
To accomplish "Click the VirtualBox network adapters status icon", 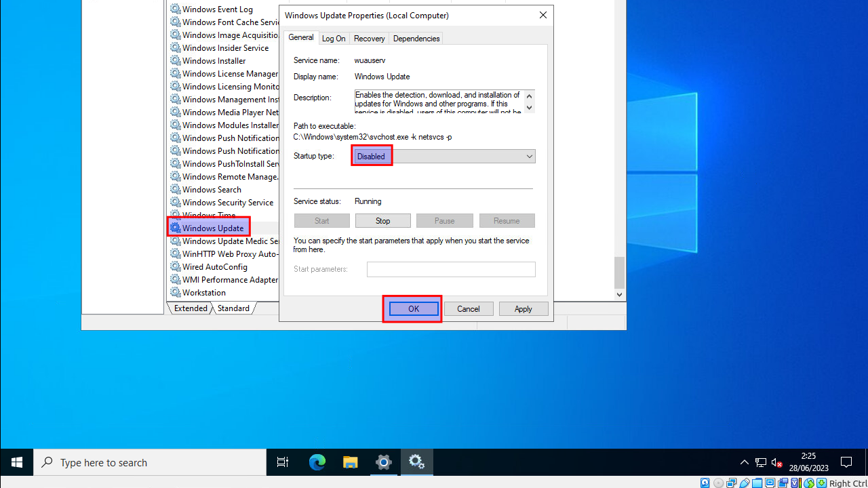I will point(732,483).
